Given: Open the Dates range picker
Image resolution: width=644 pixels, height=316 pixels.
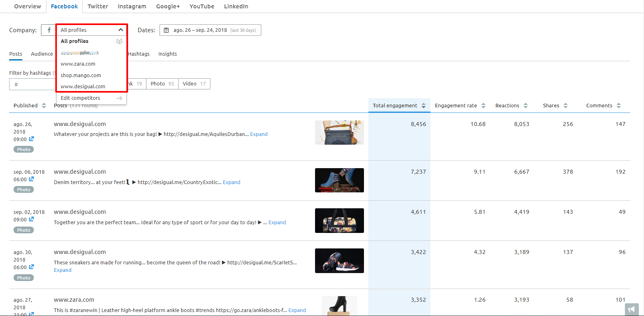Looking at the screenshot, I should point(210,30).
